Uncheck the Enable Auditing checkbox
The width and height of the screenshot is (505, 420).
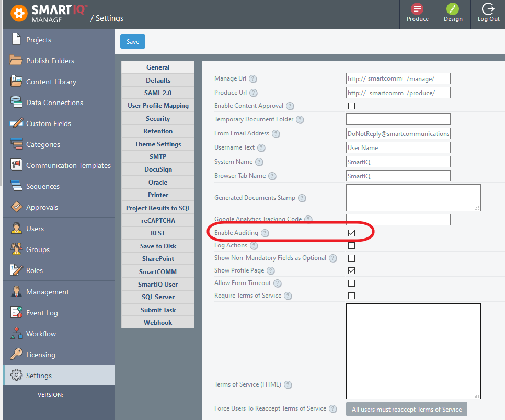[351, 233]
